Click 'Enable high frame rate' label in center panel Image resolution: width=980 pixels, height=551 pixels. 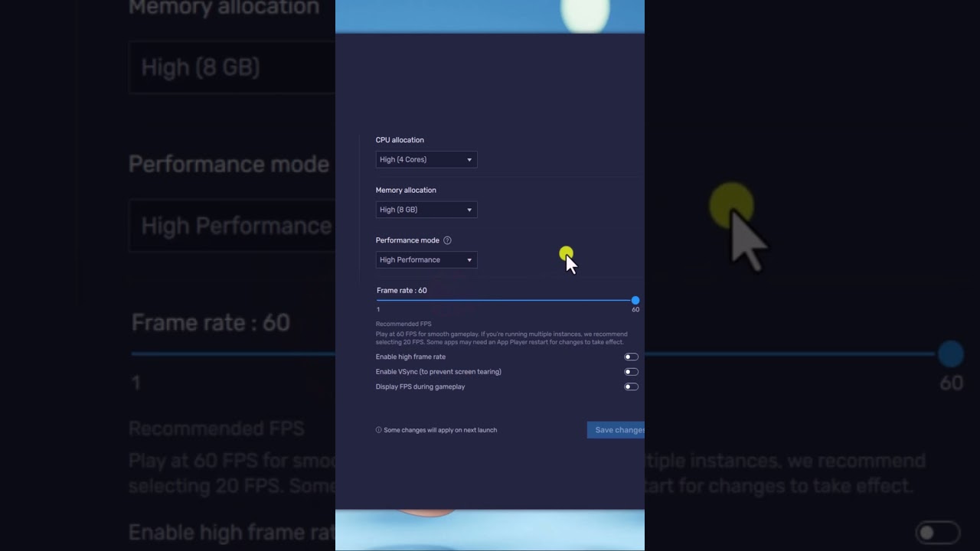410,357
